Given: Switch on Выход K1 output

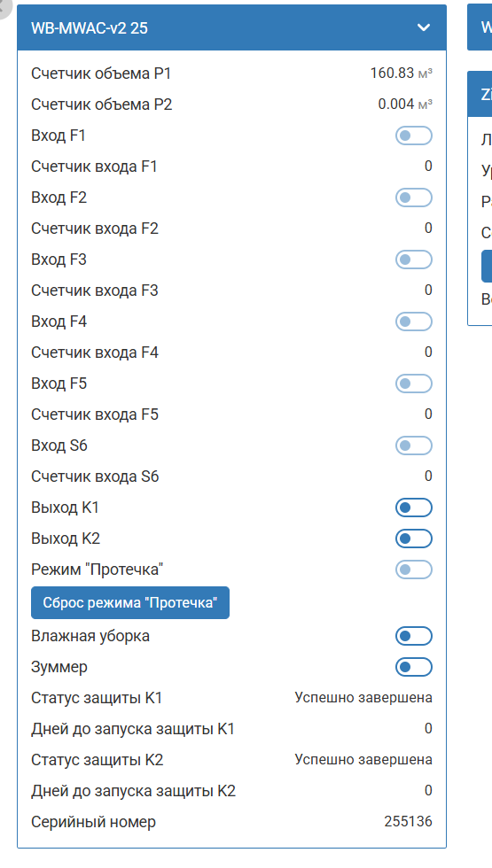Looking at the screenshot, I should (413, 508).
